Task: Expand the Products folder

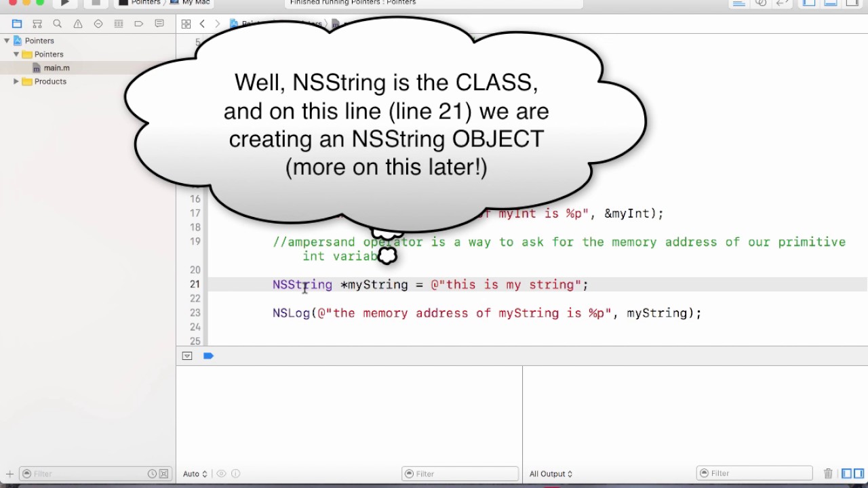Action: (16, 81)
